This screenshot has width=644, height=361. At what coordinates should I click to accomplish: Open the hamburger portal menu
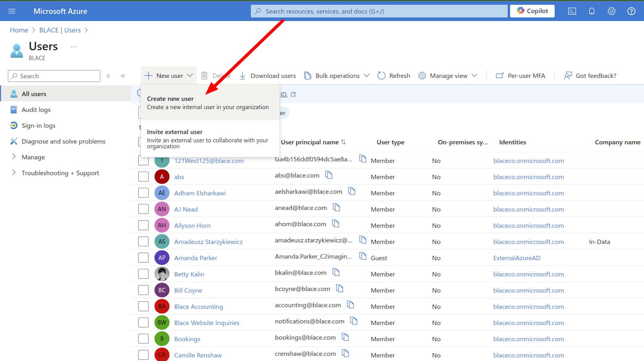(x=12, y=11)
